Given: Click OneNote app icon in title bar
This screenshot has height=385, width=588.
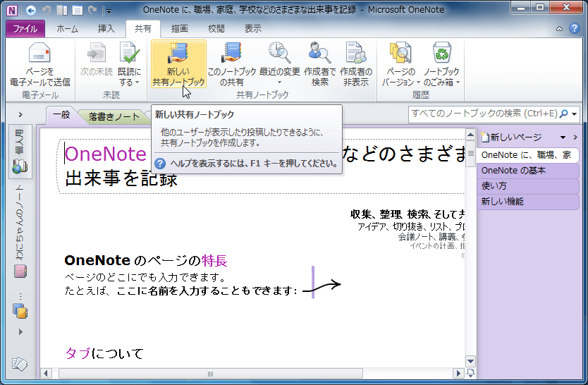Looking at the screenshot, I should point(12,10).
